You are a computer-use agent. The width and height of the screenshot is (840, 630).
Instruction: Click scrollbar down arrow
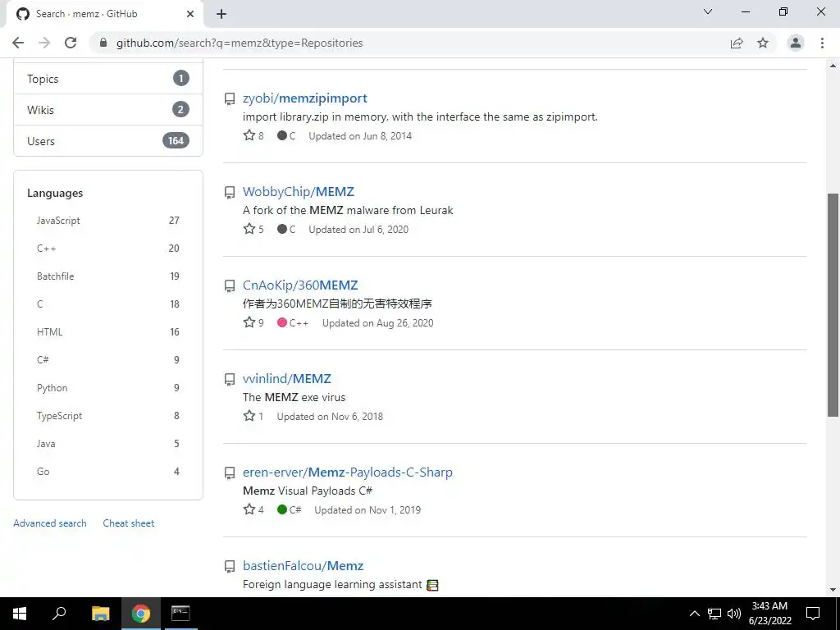(833, 590)
